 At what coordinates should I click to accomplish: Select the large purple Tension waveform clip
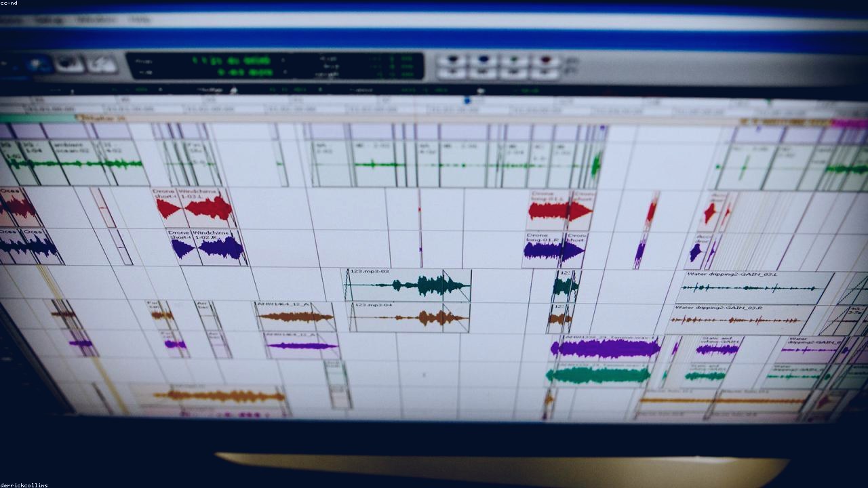(x=604, y=348)
